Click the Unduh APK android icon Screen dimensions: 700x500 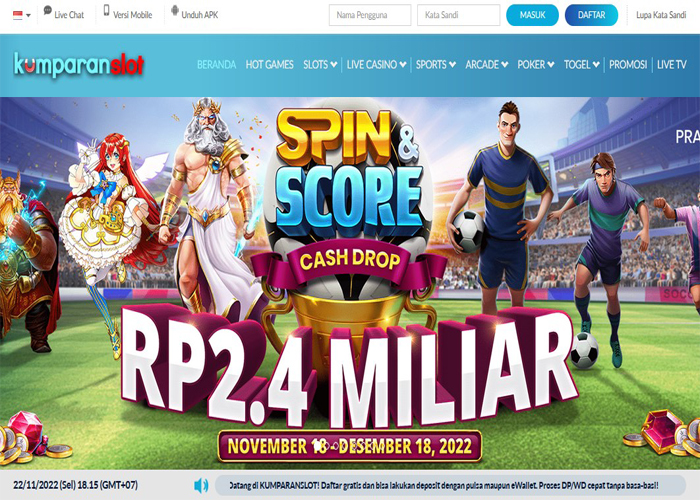pos(175,10)
